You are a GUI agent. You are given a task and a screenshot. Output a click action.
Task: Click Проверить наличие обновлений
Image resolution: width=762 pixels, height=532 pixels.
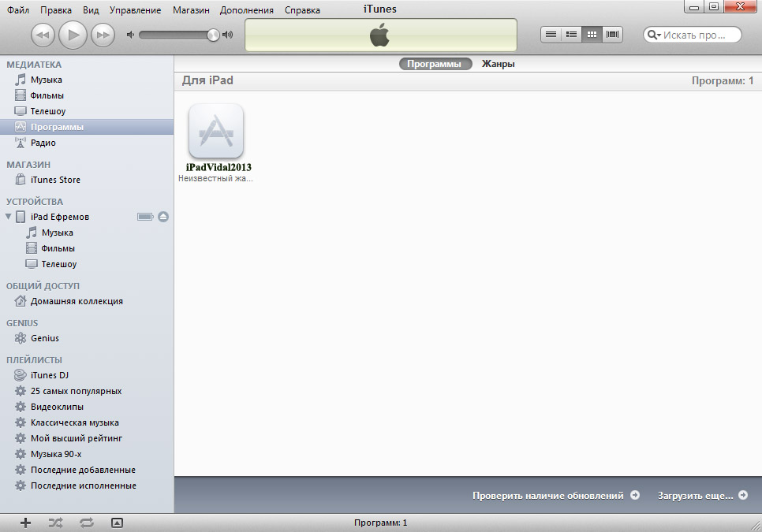(x=556, y=496)
